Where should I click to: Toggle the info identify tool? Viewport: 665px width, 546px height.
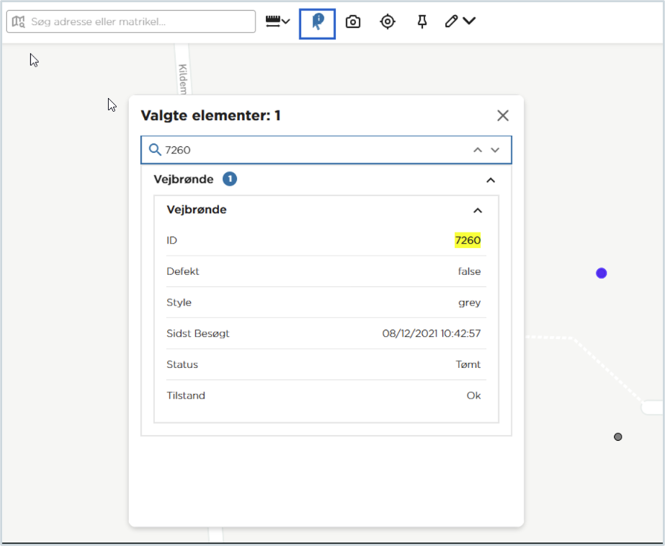click(317, 24)
